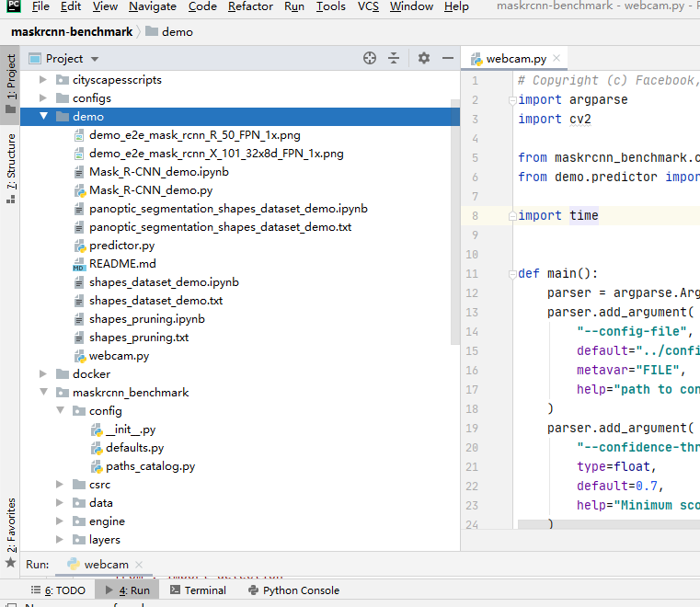This screenshot has height=607, width=700.
Task: Click the notebook icon beside Mask_R-CNN_demo.ipynb
Action: (79, 172)
